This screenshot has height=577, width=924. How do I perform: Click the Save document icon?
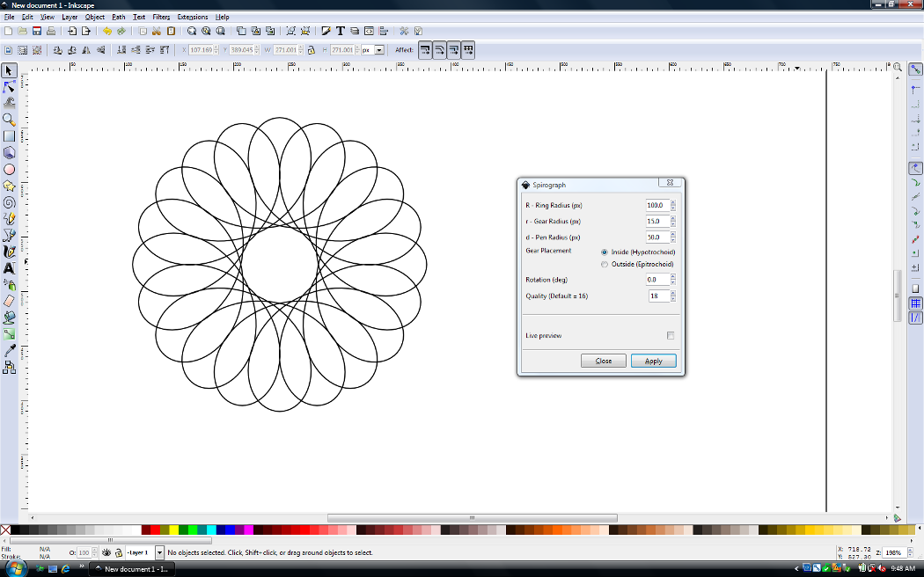tap(37, 31)
